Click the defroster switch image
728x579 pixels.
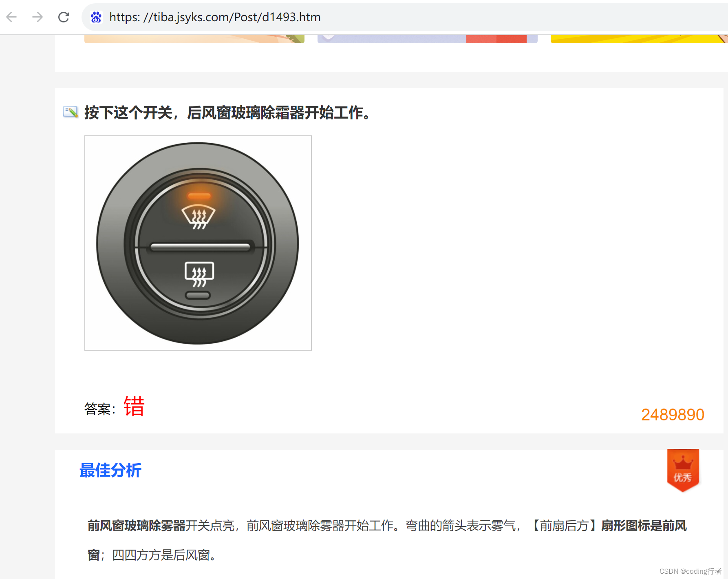pyautogui.click(x=198, y=243)
